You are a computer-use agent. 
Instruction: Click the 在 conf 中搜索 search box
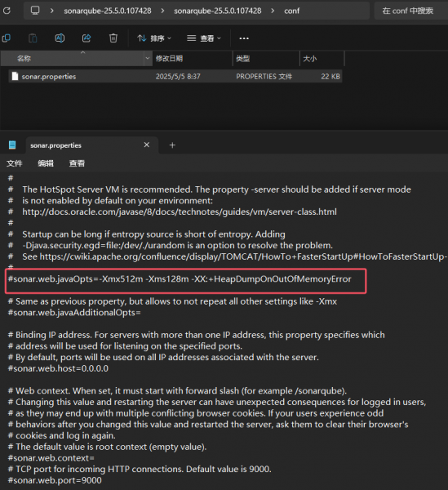click(x=410, y=11)
